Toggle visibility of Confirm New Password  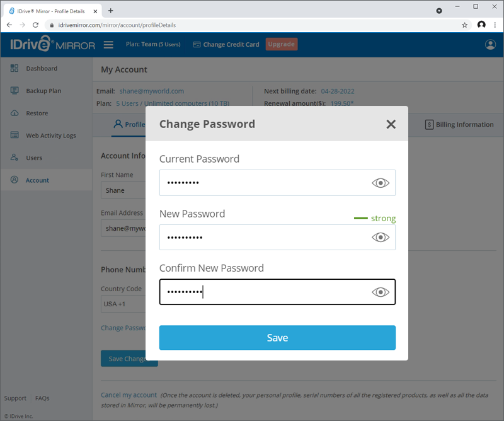(x=381, y=291)
